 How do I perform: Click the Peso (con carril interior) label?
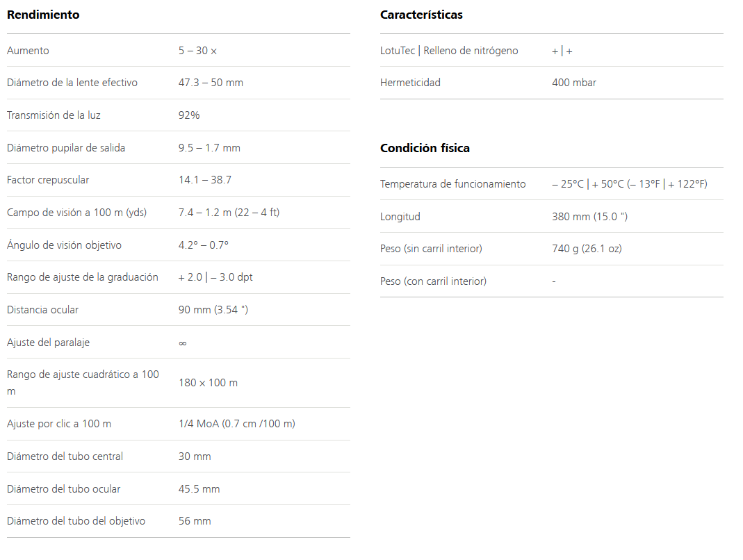pyautogui.click(x=433, y=281)
